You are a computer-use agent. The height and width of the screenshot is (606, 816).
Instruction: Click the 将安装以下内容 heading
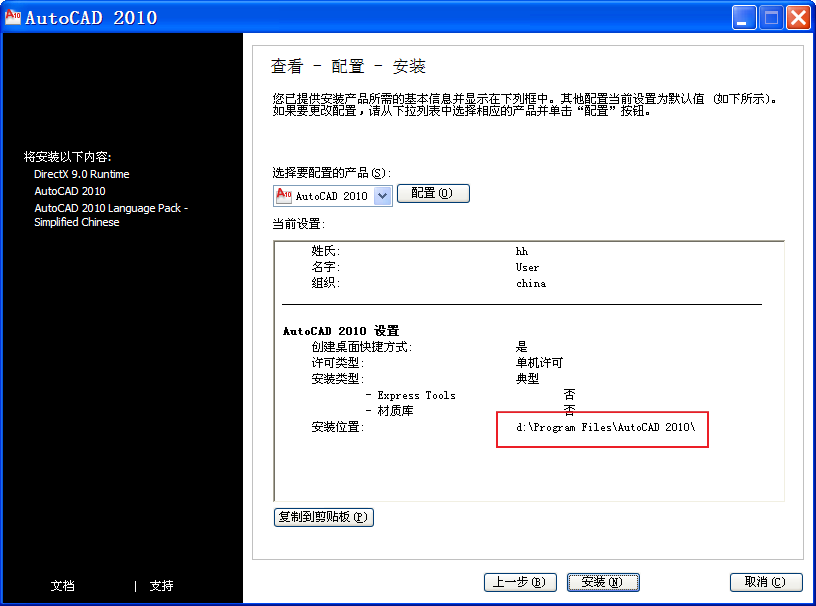click(x=68, y=157)
